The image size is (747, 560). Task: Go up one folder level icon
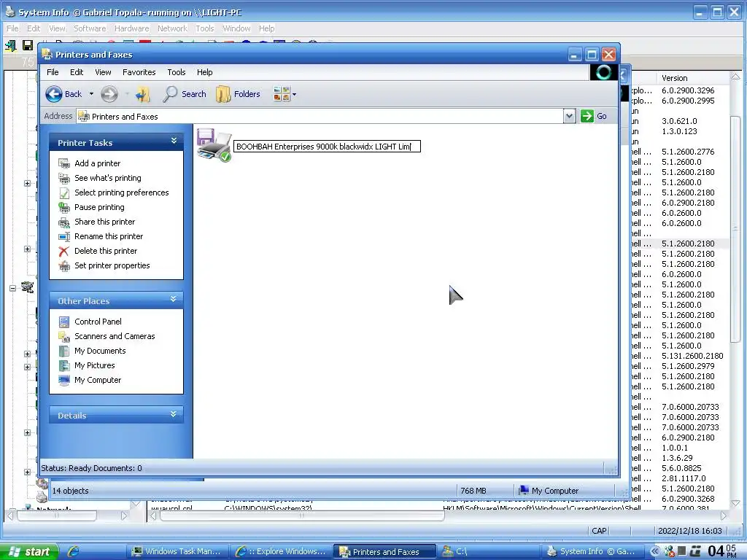click(x=142, y=94)
